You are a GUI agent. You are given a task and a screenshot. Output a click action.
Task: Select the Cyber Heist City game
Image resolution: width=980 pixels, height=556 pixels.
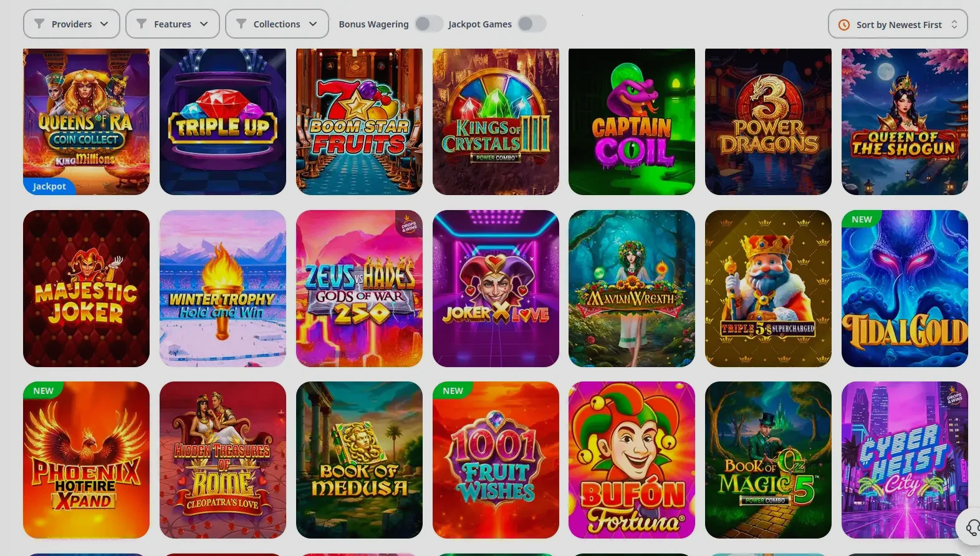[905, 460]
